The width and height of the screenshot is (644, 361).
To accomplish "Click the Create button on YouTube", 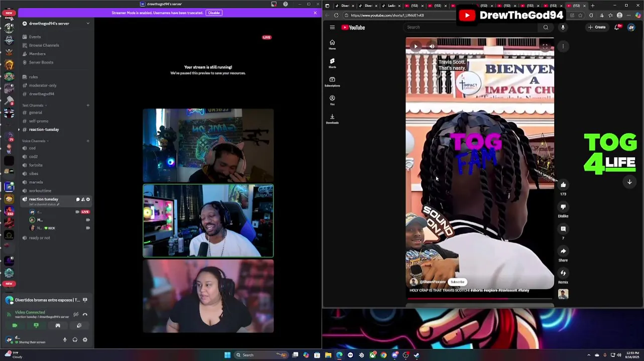I will click(x=597, y=28).
